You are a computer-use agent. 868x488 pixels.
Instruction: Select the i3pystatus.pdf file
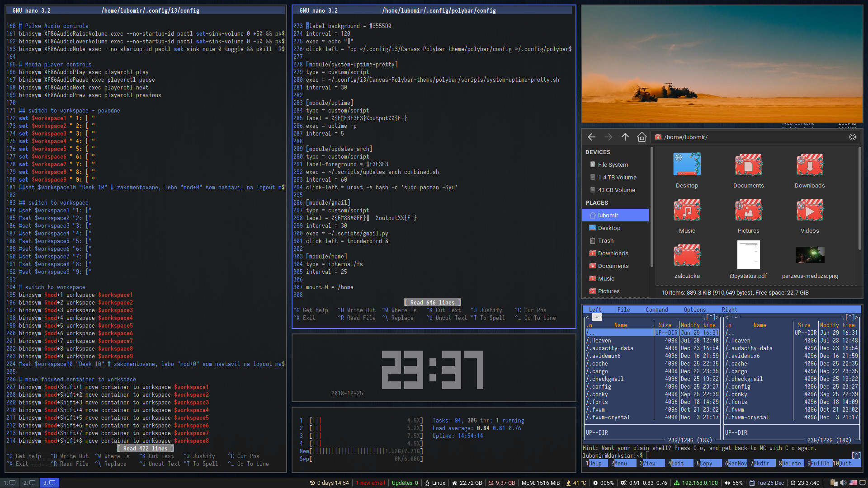tap(748, 255)
